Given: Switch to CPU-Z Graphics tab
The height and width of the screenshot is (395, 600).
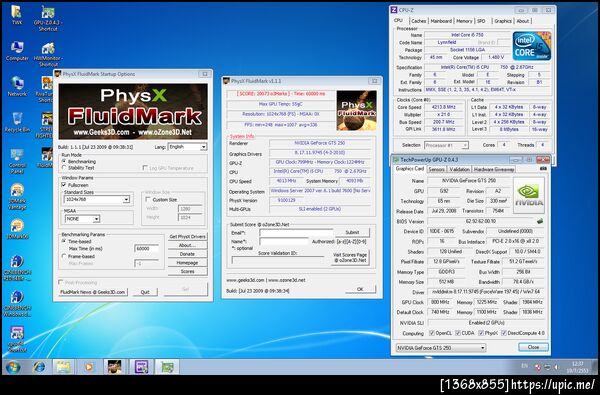Looking at the screenshot, I should tap(502, 21).
